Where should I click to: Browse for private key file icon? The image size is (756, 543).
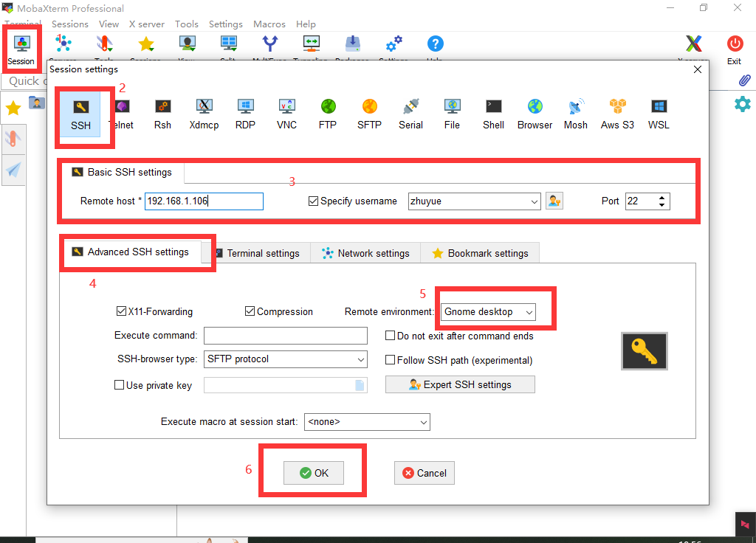coord(360,385)
